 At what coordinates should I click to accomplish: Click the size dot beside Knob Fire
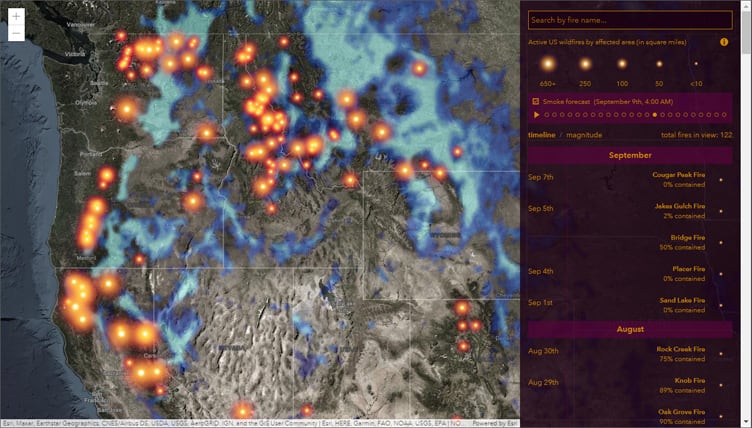721,385
